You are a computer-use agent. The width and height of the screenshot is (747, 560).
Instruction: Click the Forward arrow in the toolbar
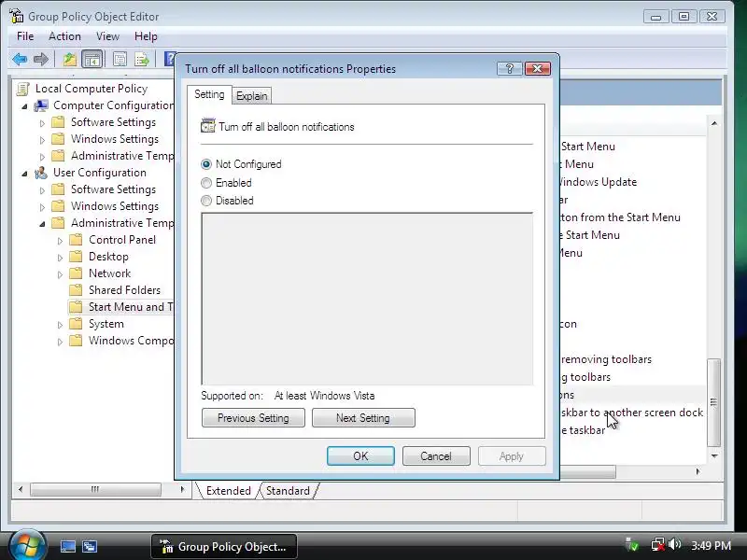click(x=41, y=60)
